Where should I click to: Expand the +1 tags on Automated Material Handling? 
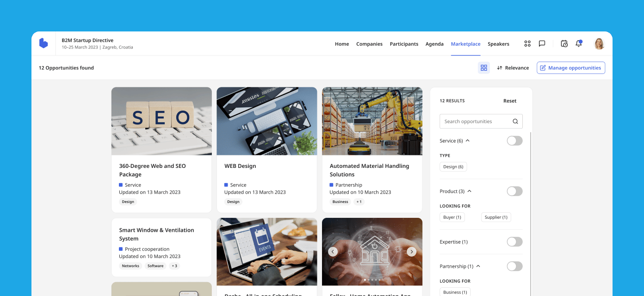[x=359, y=202]
